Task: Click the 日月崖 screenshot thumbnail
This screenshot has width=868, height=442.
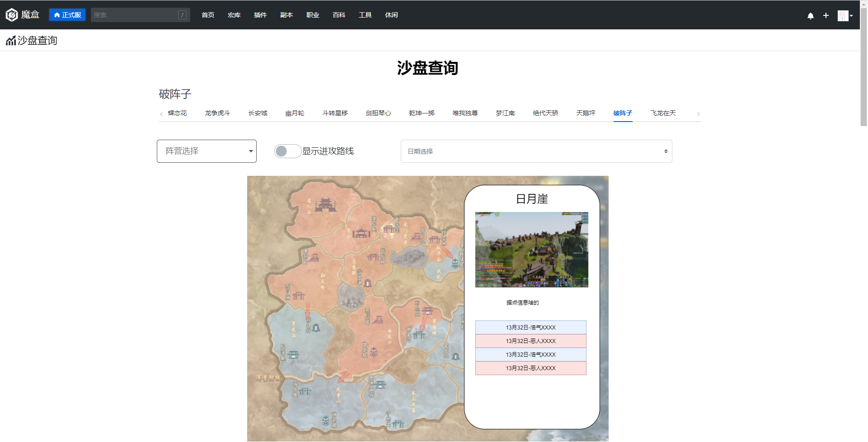Action: pos(531,249)
